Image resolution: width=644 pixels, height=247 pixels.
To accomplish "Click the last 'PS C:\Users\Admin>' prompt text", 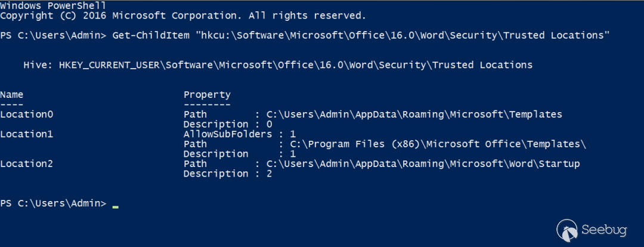I will [x=53, y=203].
